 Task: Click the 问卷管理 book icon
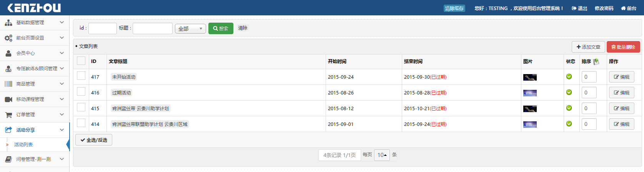(8, 159)
